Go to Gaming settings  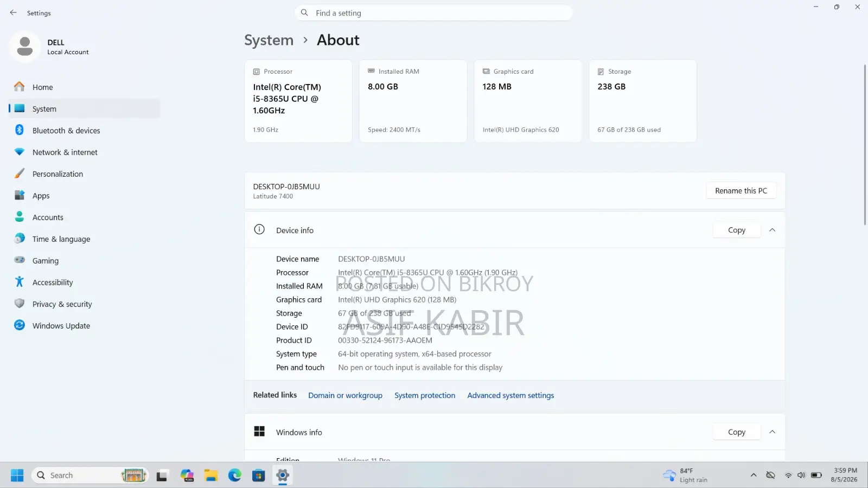point(84,261)
